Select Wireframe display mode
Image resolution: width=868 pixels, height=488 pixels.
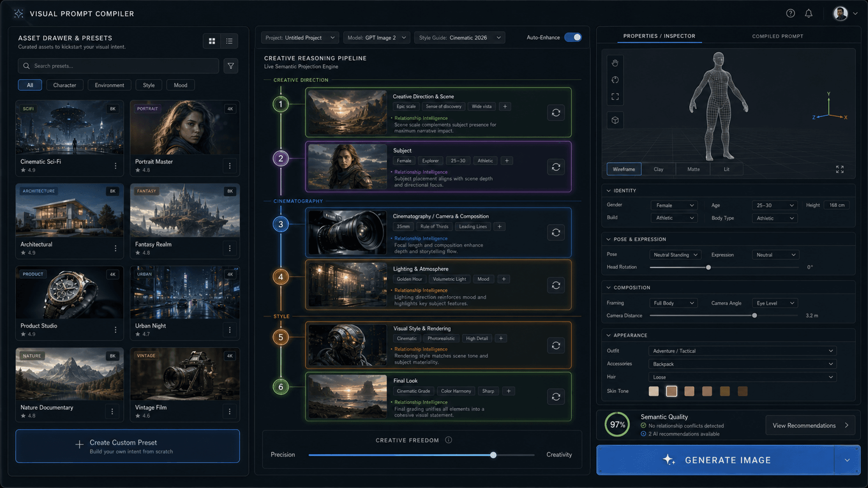624,169
